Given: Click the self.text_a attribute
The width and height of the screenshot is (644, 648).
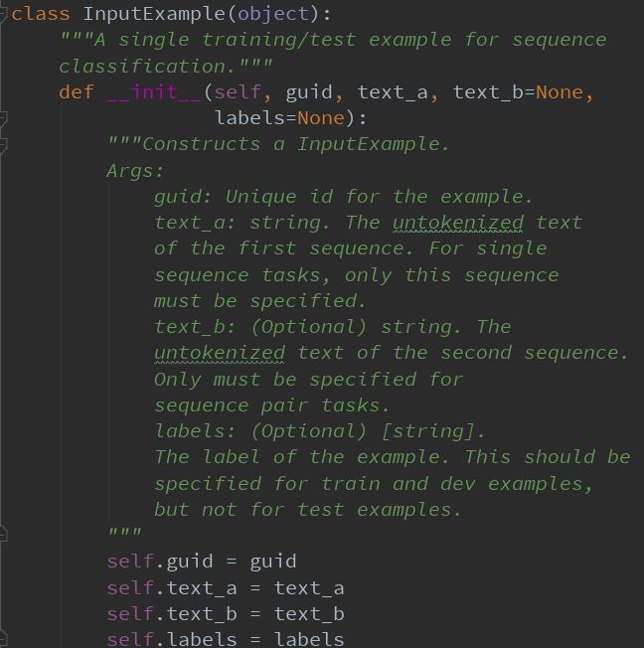Looking at the screenshot, I should point(172,588).
